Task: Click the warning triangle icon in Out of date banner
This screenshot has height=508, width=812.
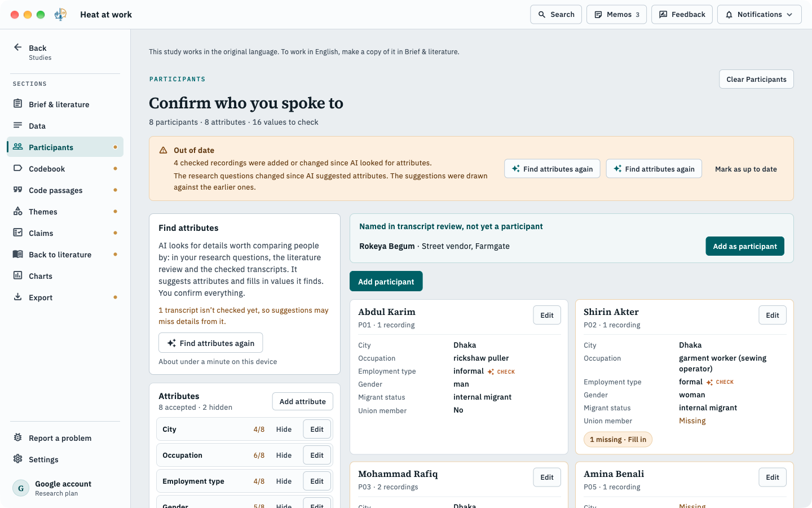Action: [163, 150]
